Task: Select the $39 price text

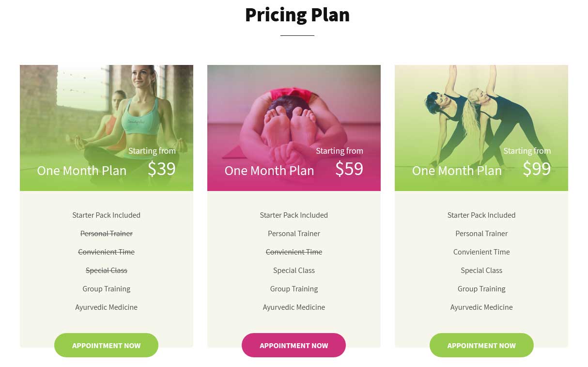Action: click(x=161, y=169)
